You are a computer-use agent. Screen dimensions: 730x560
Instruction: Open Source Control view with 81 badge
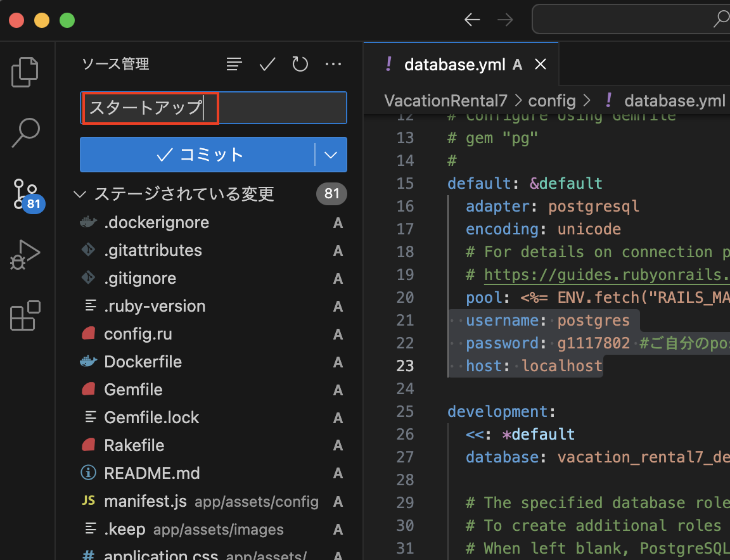tap(28, 195)
